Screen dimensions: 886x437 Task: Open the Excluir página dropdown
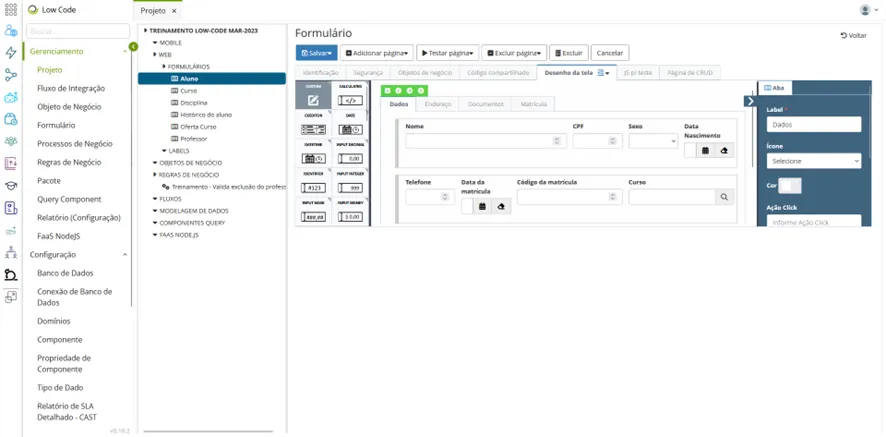point(514,53)
